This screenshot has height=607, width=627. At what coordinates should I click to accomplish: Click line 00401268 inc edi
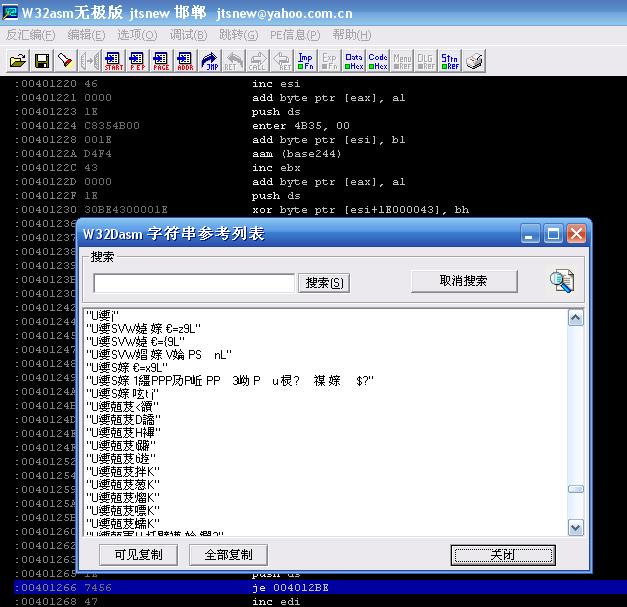157,601
